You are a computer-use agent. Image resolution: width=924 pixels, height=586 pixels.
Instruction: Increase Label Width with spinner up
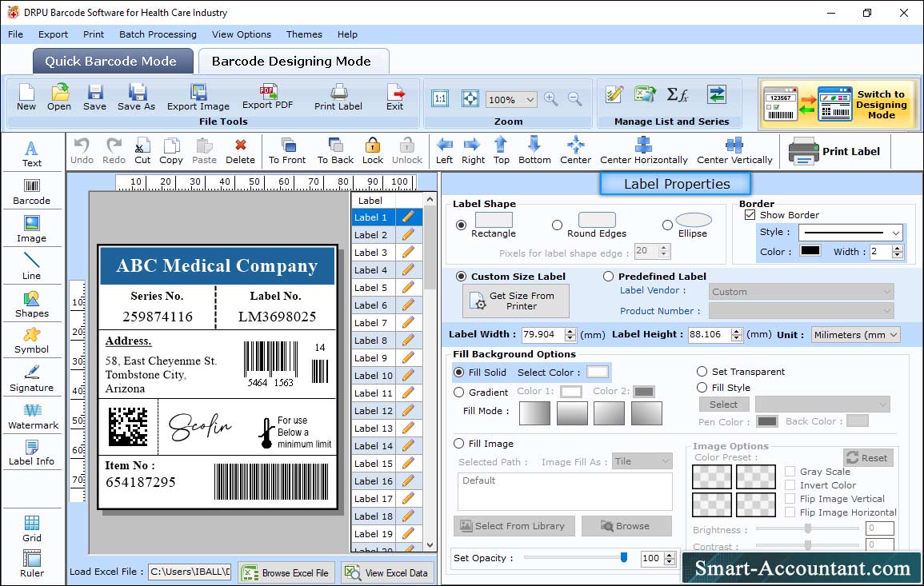[x=570, y=331]
